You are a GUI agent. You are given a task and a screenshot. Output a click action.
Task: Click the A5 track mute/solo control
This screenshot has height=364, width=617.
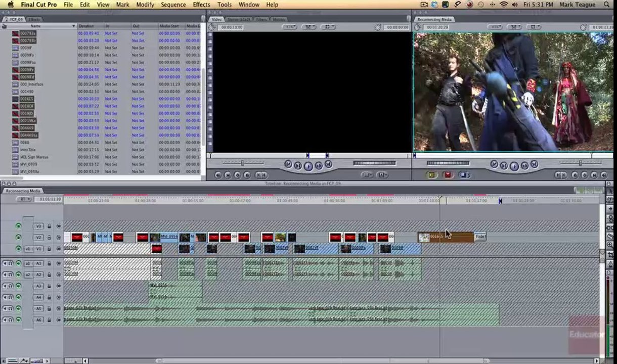tap(8, 308)
